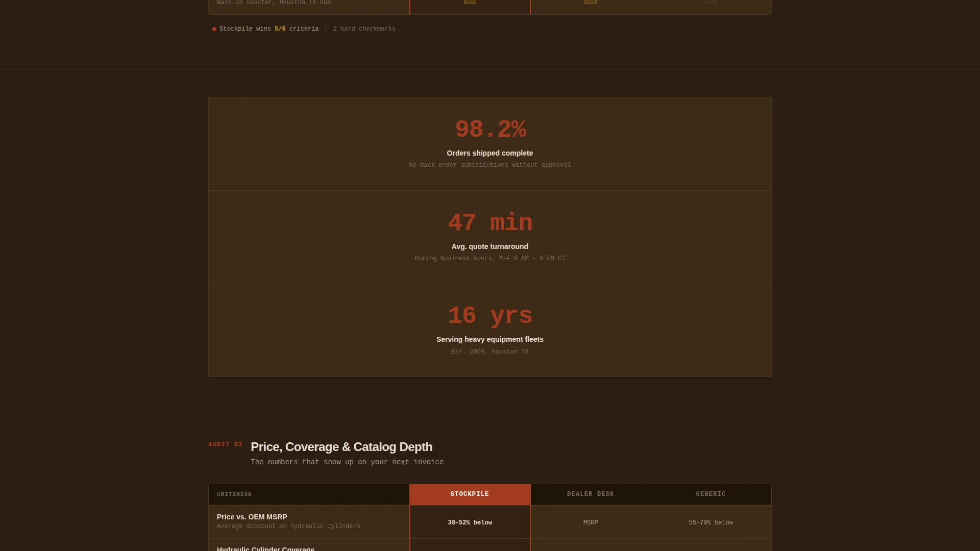The height and width of the screenshot is (551, 980).
Task: Click 'Orders shipped complete' label
Action: pyautogui.click(x=490, y=153)
